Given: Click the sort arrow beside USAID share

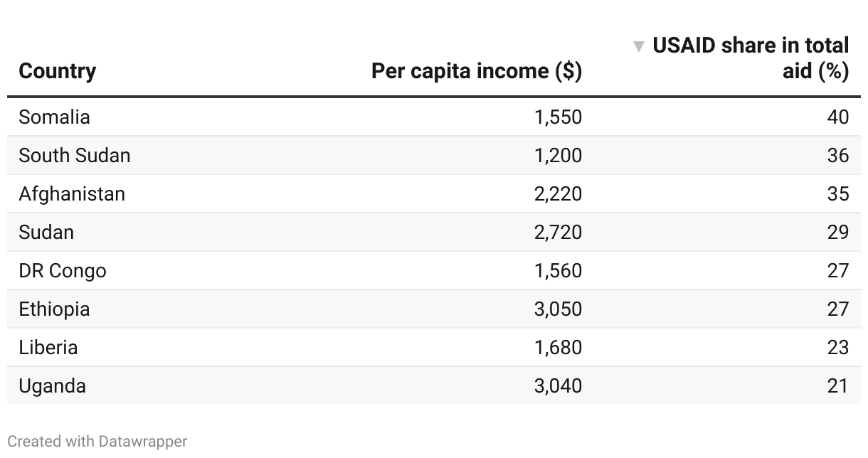Looking at the screenshot, I should 639,47.
